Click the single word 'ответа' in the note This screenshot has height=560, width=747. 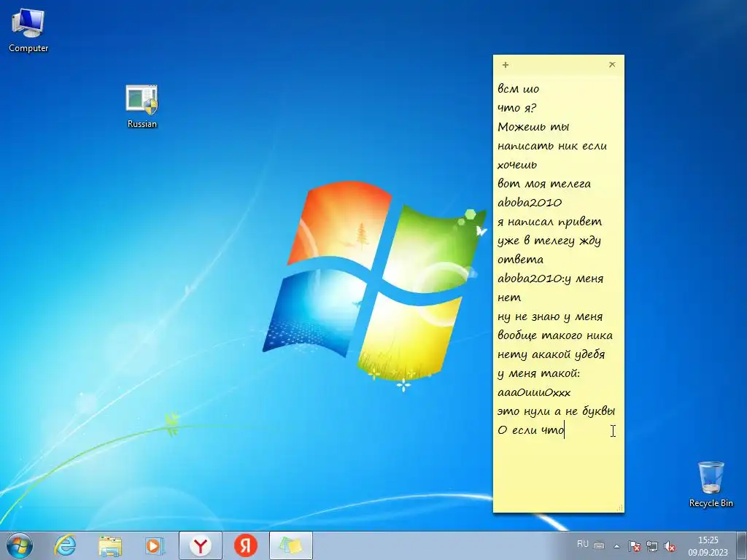coord(520,260)
